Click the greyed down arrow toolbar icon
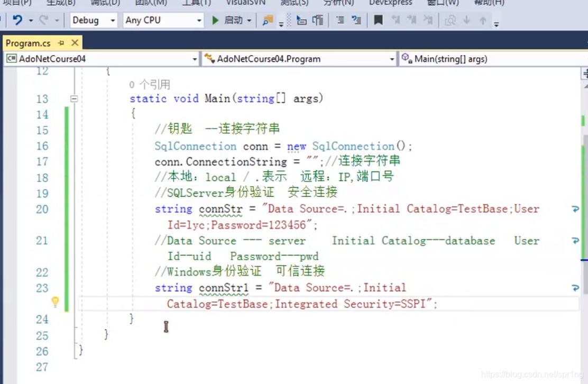The image size is (588, 384). pos(466,20)
